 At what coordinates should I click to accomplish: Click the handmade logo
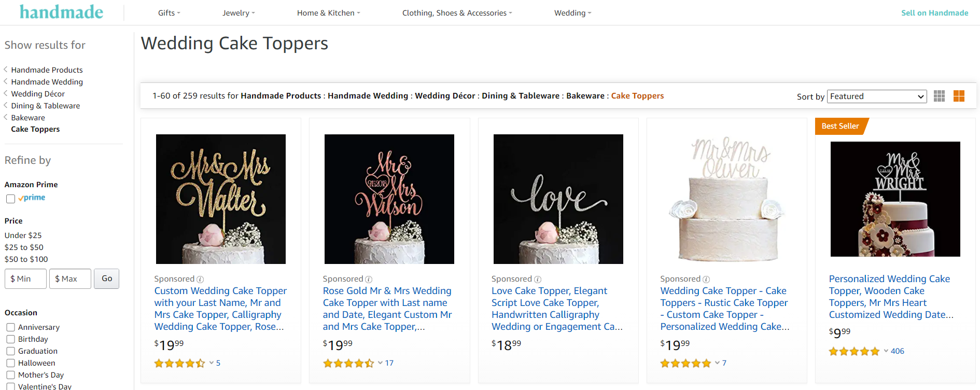pyautogui.click(x=62, y=12)
